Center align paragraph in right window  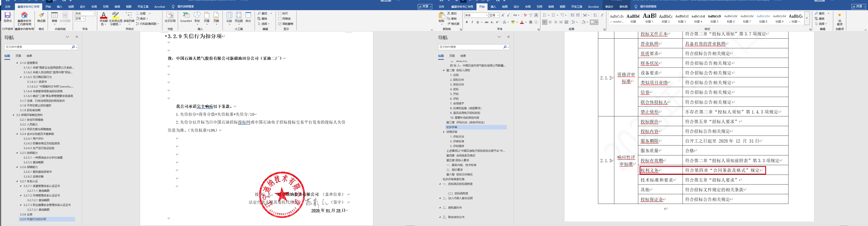pyautogui.click(x=550, y=22)
